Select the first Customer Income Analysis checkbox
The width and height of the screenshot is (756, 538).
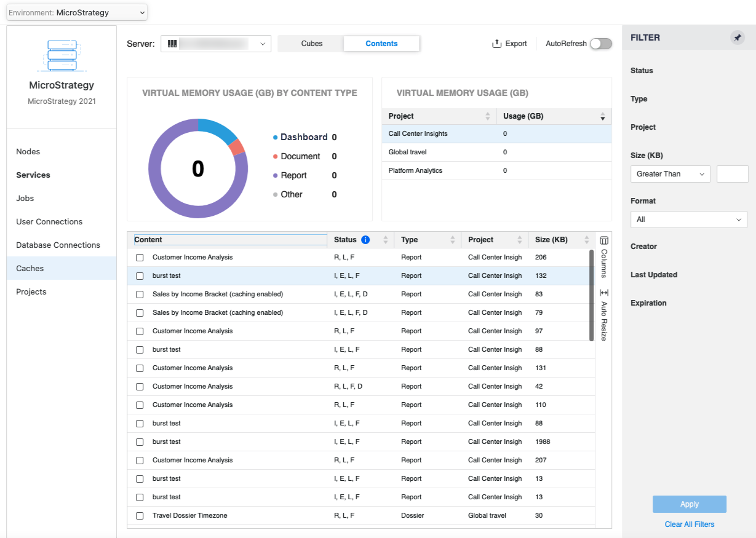tap(140, 258)
